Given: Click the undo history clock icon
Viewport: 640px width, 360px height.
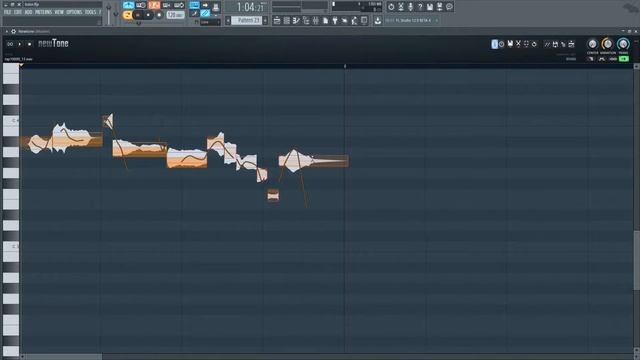Looking at the screenshot, I should click(x=391, y=7).
